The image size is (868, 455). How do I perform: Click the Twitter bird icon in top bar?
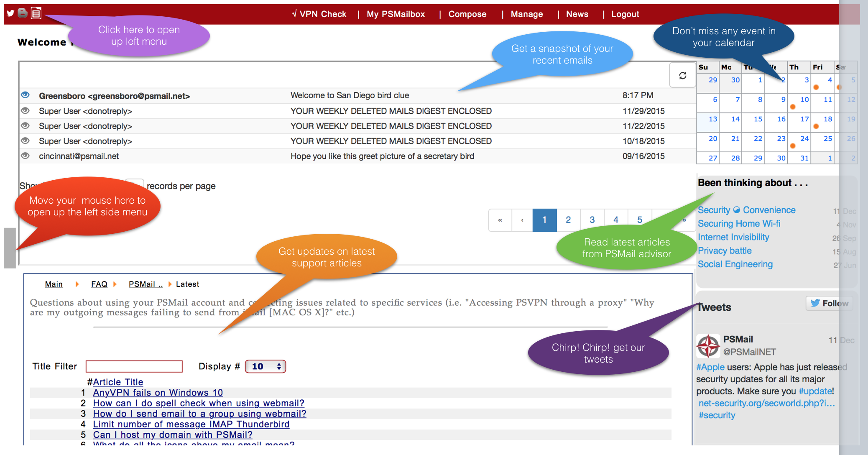pyautogui.click(x=10, y=13)
